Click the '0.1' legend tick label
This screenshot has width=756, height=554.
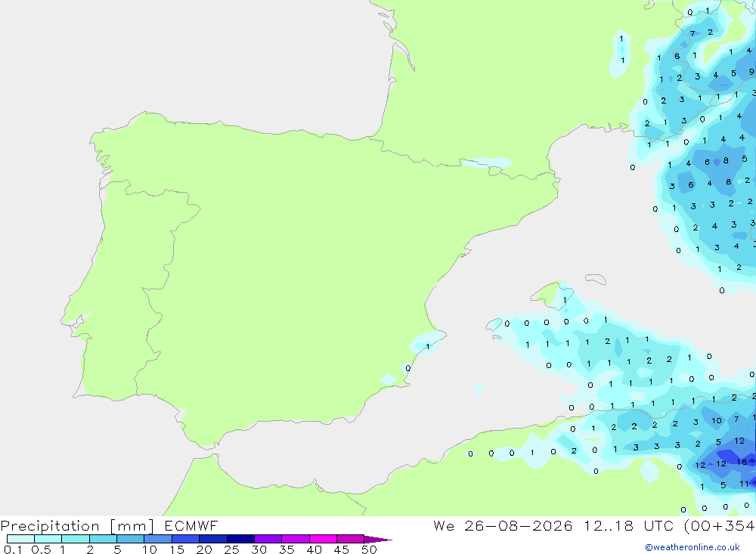pyautogui.click(x=13, y=549)
